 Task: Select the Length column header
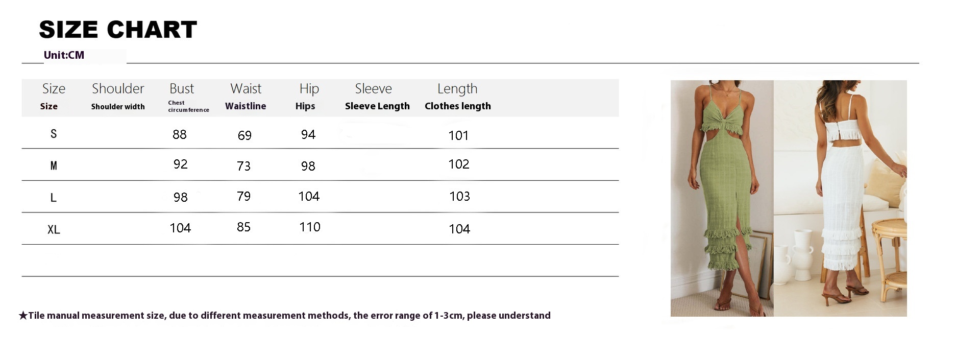457,89
